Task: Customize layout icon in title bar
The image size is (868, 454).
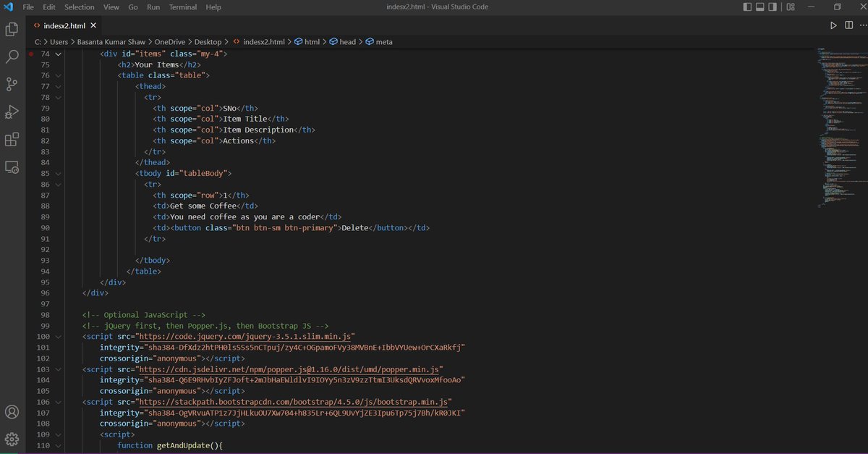Action: pos(791,7)
